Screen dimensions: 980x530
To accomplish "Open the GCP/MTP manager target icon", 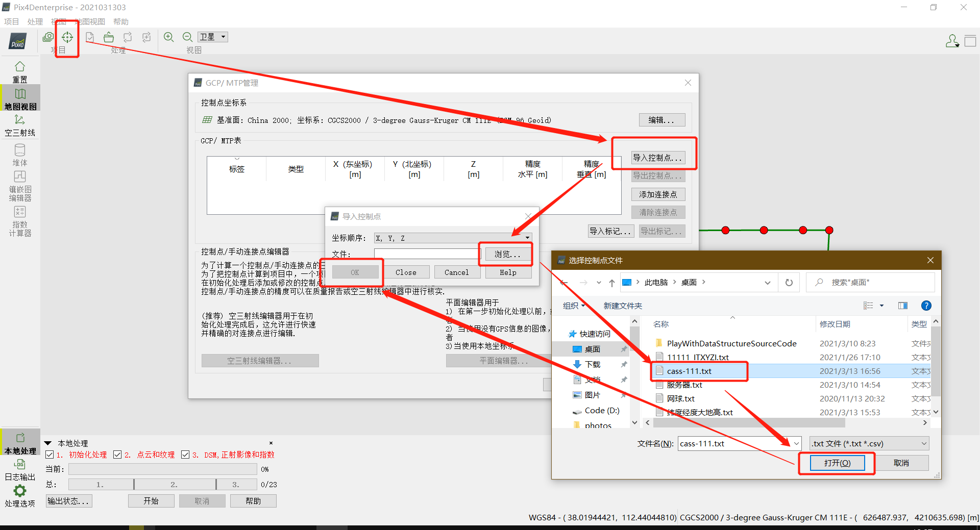I will coord(67,37).
